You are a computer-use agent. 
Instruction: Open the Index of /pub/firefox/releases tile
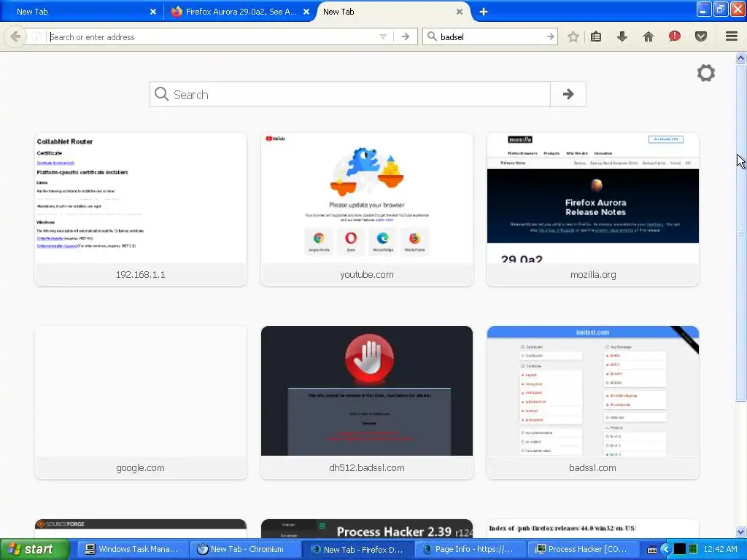(592, 529)
